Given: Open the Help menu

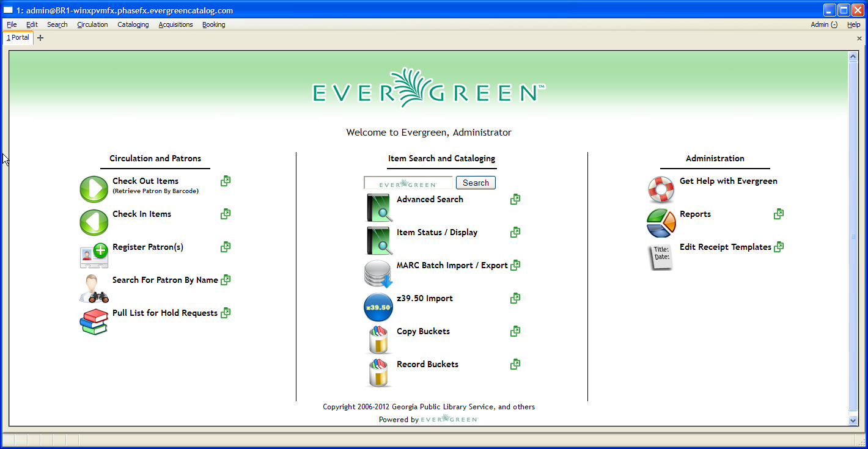Looking at the screenshot, I should click(x=853, y=24).
